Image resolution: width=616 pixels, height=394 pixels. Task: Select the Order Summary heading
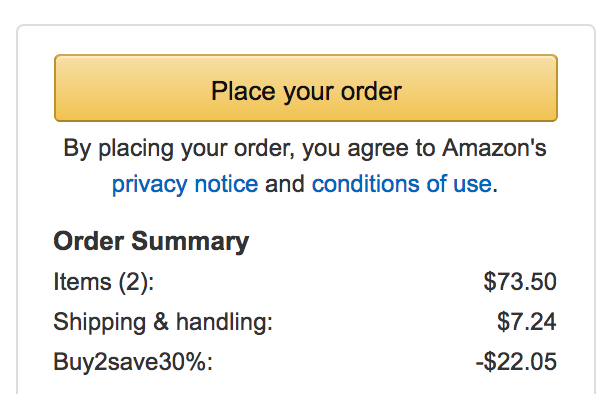click(x=151, y=241)
